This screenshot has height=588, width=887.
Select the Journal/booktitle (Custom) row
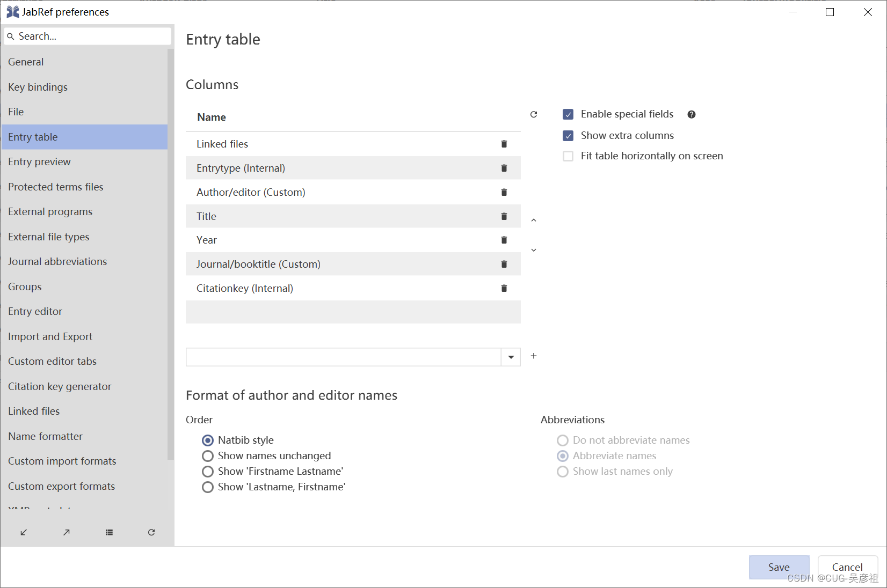[353, 264]
